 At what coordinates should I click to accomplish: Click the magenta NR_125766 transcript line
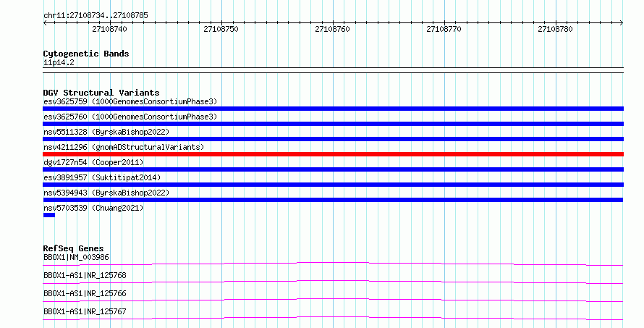point(333,300)
